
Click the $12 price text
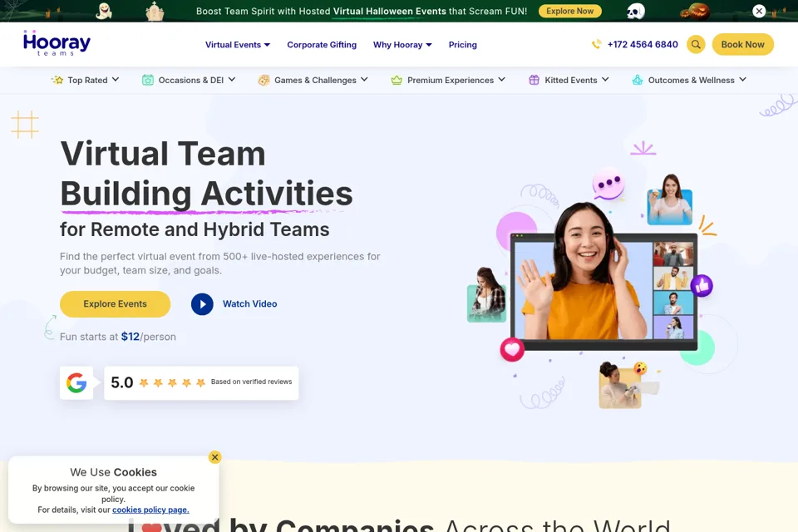(131, 337)
